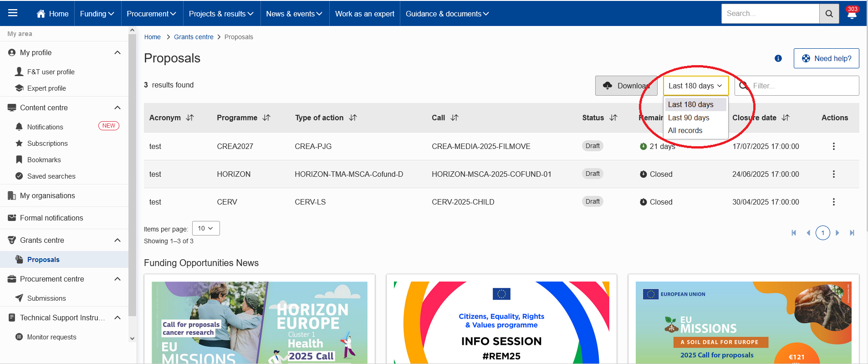Sort by Programme column arrows

tap(267, 118)
